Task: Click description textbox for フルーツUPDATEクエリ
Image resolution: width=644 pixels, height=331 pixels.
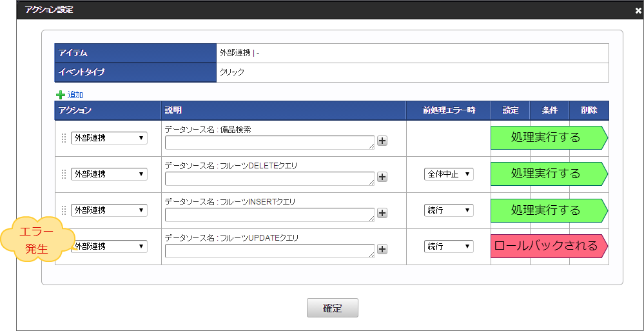Action: tap(269, 251)
